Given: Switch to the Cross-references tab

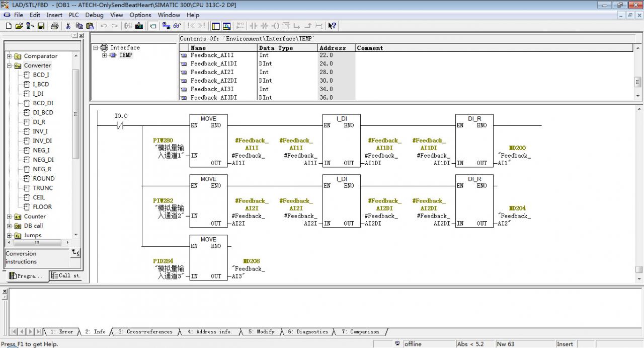Looking at the screenshot, I should (x=145, y=332).
